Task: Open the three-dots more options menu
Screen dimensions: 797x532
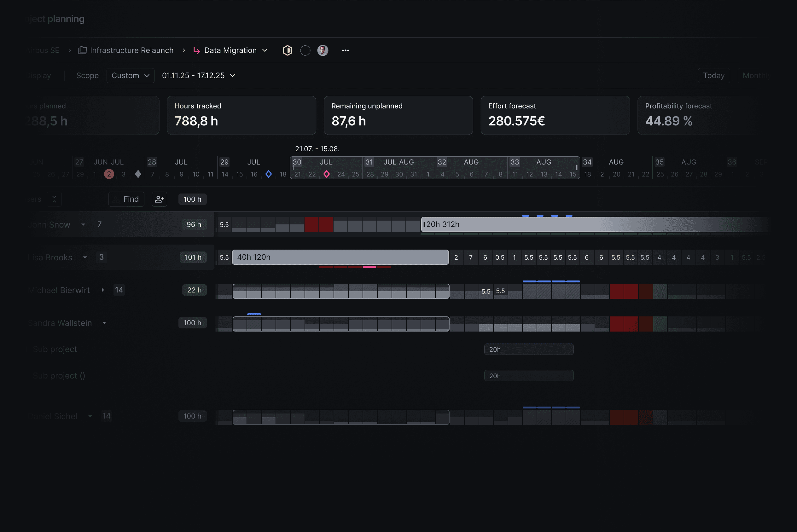Action: pyautogui.click(x=346, y=50)
